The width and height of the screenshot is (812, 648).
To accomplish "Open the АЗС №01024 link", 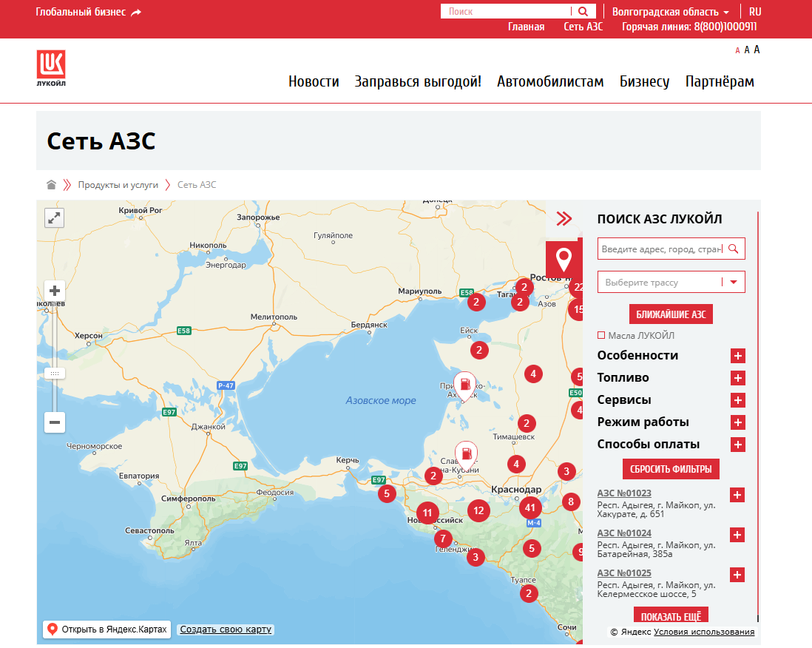I will point(624,533).
